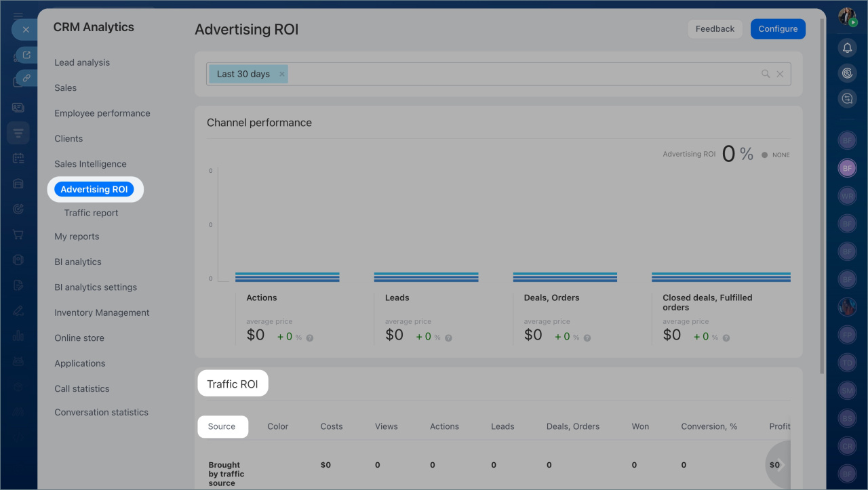The height and width of the screenshot is (490, 868).
Task: Open panel in new window icon
Action: pos(26,55)
